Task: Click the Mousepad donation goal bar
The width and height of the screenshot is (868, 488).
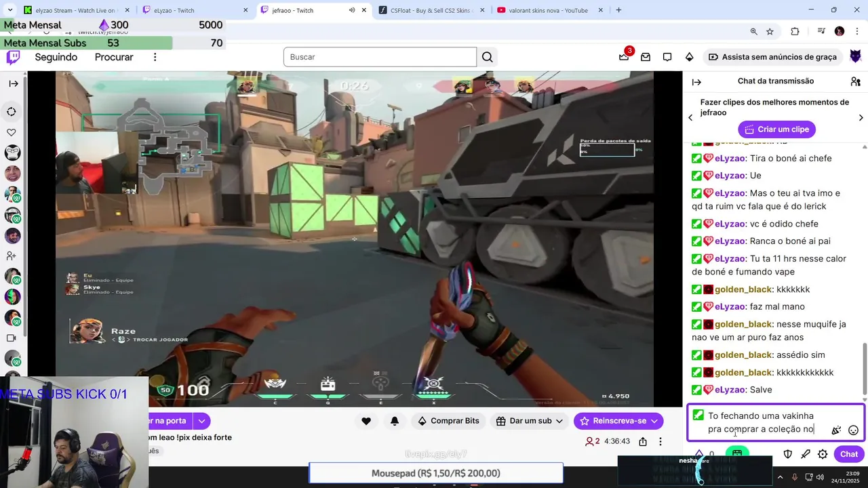Action: [436, 473]
